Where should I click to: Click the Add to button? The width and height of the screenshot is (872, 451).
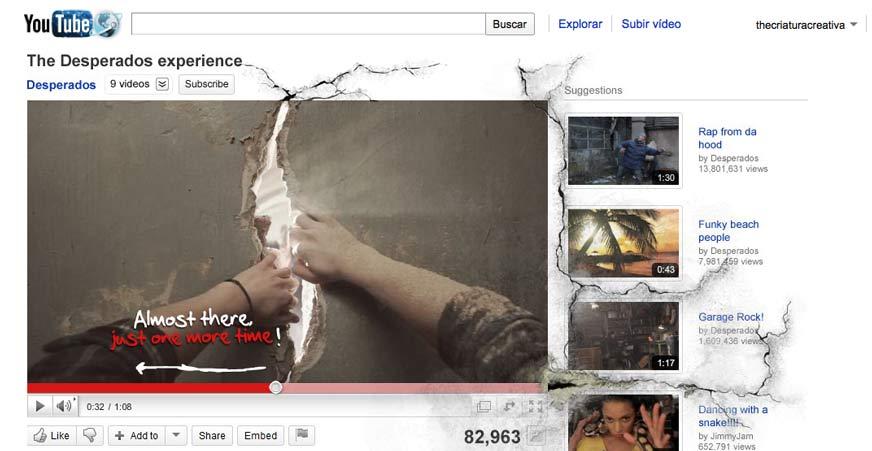coord(137,435)
